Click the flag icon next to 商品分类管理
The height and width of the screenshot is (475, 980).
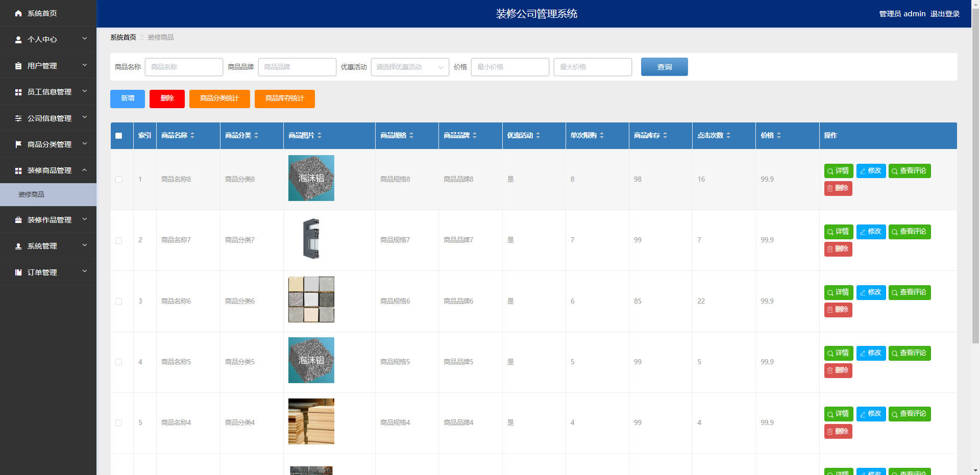coord(18,144)
